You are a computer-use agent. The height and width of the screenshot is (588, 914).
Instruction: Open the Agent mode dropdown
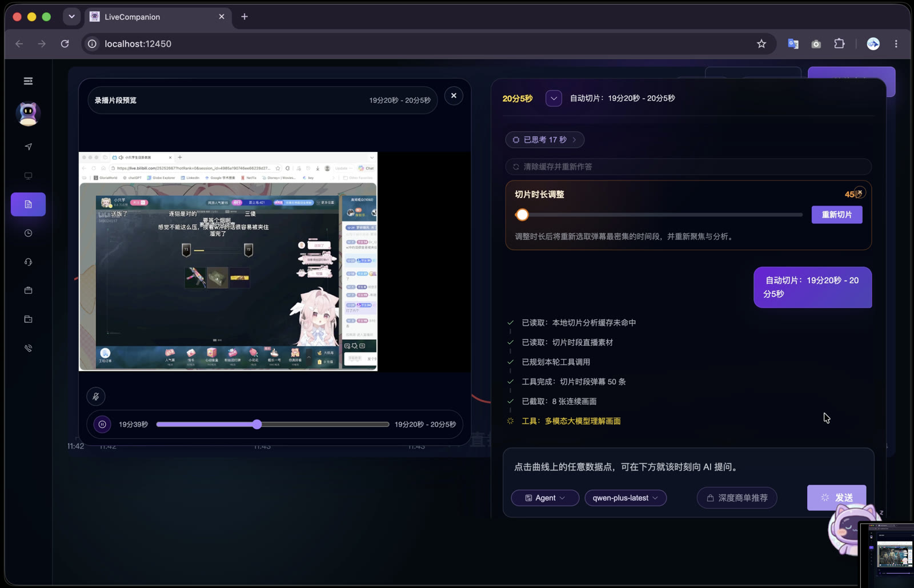(545, 498)
